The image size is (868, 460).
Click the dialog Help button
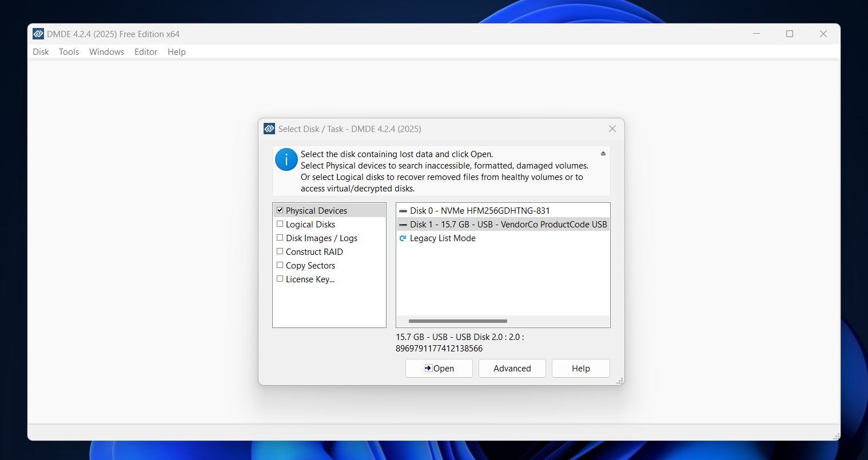point(581,368)
